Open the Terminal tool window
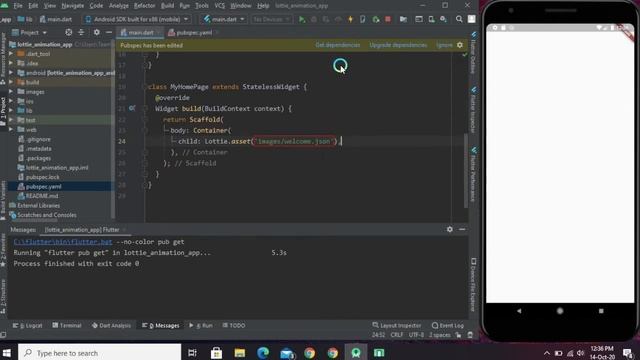 [x=67, y=325]
